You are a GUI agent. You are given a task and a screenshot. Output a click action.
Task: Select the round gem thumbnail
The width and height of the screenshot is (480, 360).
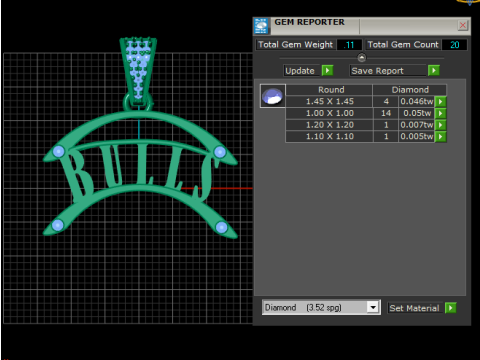pos(273,96)
